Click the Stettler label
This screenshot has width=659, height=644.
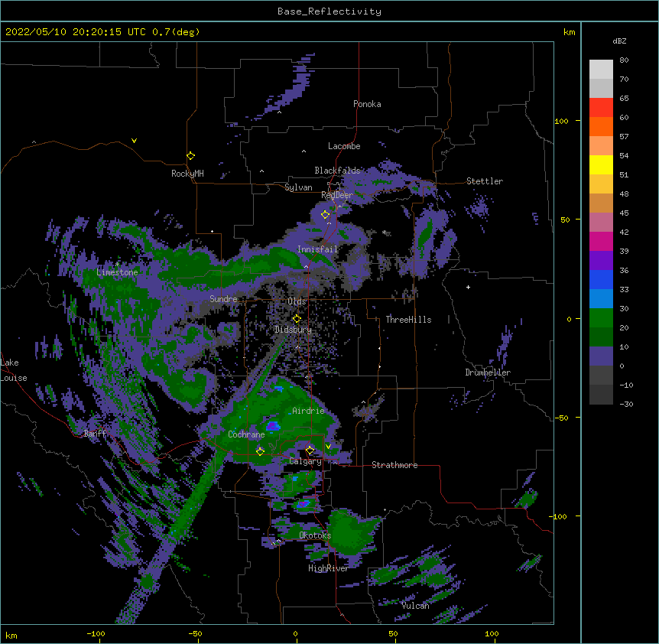(485, 181)
